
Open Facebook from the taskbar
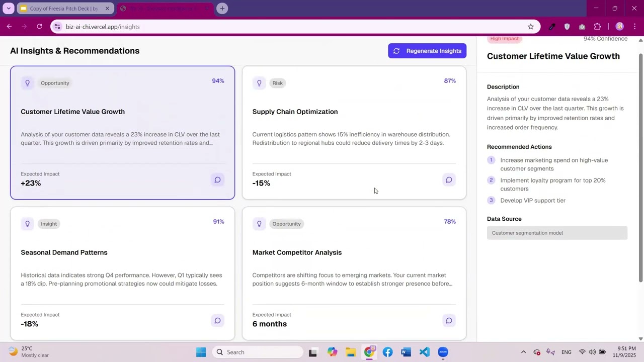point(387,352)
